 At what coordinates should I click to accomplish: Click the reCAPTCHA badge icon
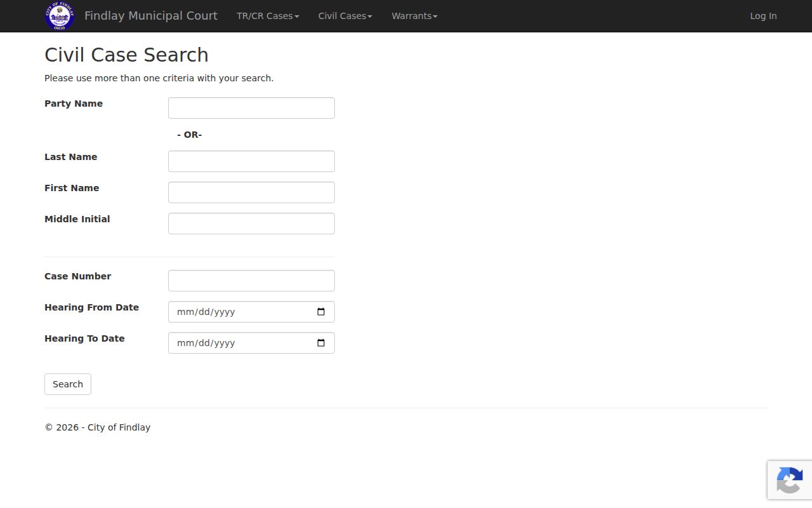click(x=789, y=480)
